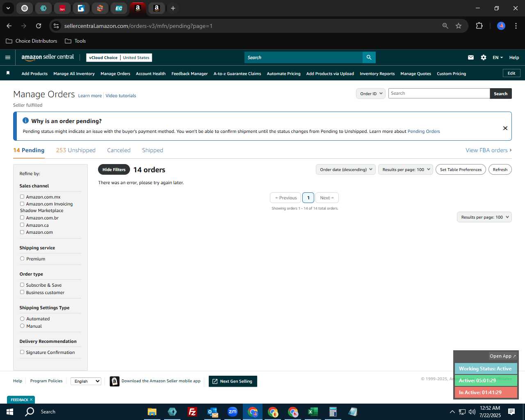
Task: Open Manage All Inventory in nav bar
Action: pos(74,73)
